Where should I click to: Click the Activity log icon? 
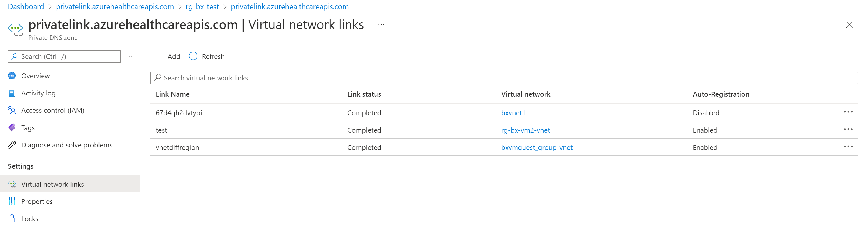coord(12,93)
